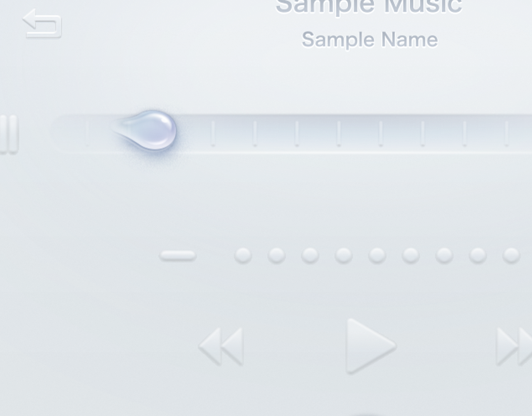Seek to fourth tick right of droplet thumb

click(339, 133)
